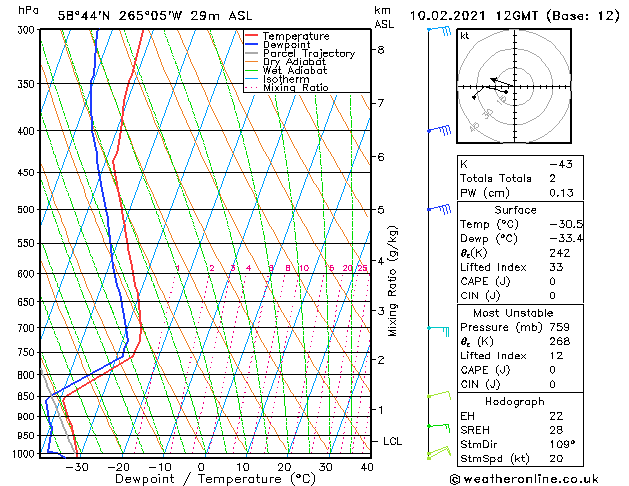Click the wind barb at 300 hPa
This screenshot has width=629, height=486.
(x=439, y=31)
